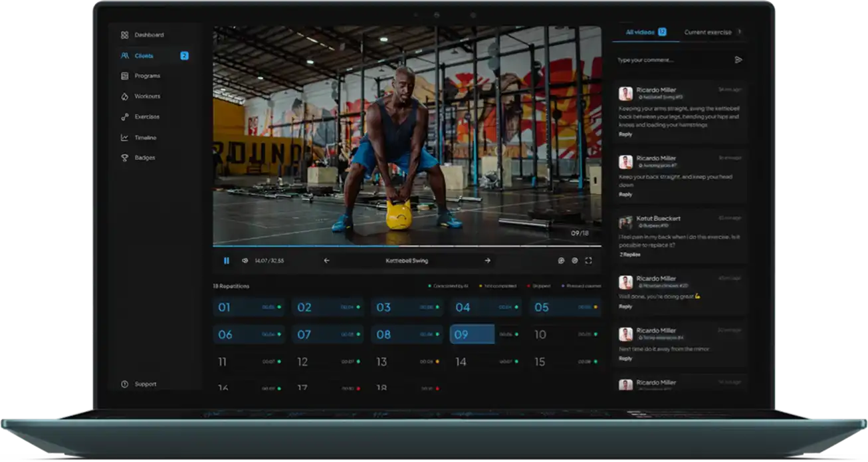868x462 pixels.
Task: Enter fullscreen video mode
Action: pos(588,261)
